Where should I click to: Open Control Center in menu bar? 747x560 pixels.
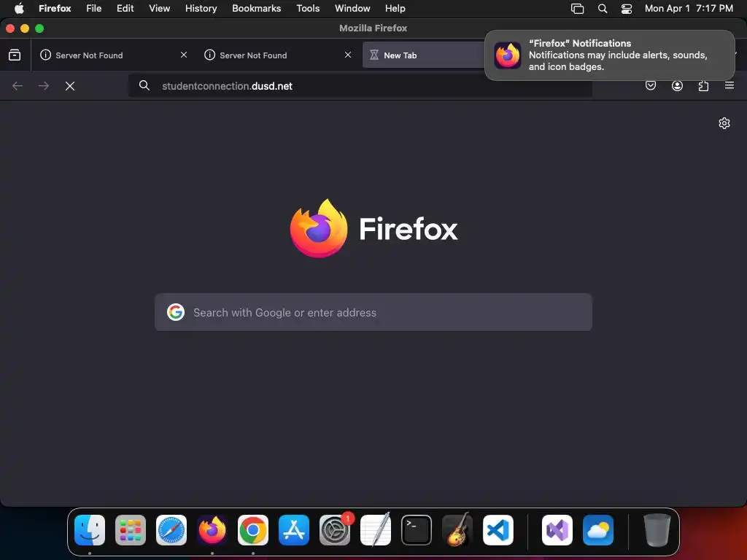627,9
